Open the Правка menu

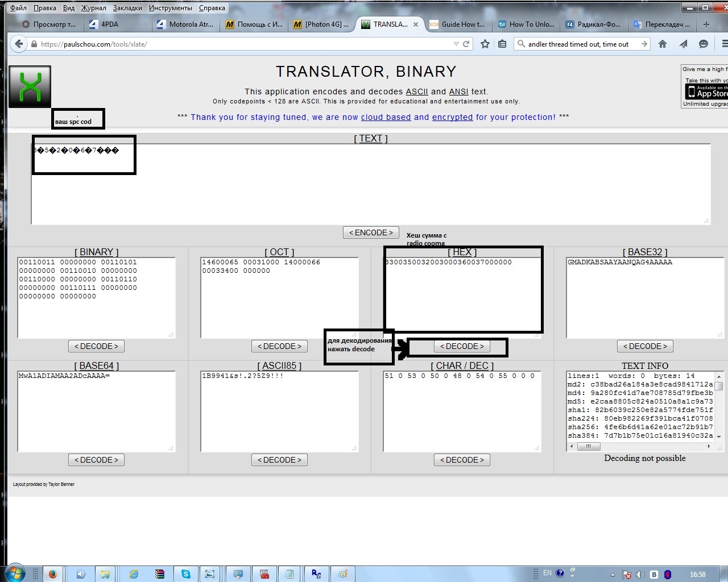tap(44, 8)
